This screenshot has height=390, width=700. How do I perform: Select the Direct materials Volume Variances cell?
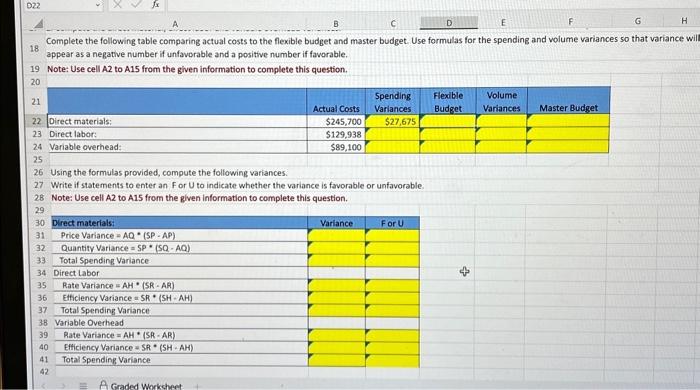[501, 121]
